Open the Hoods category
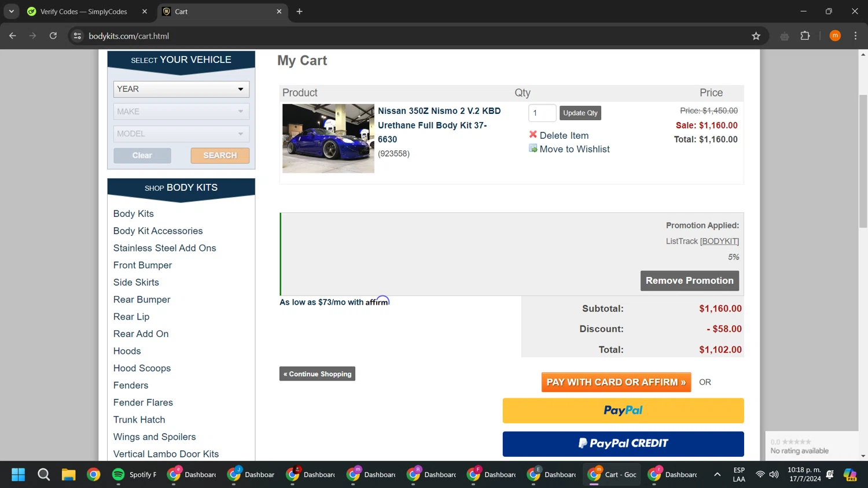 coord(127,351)
